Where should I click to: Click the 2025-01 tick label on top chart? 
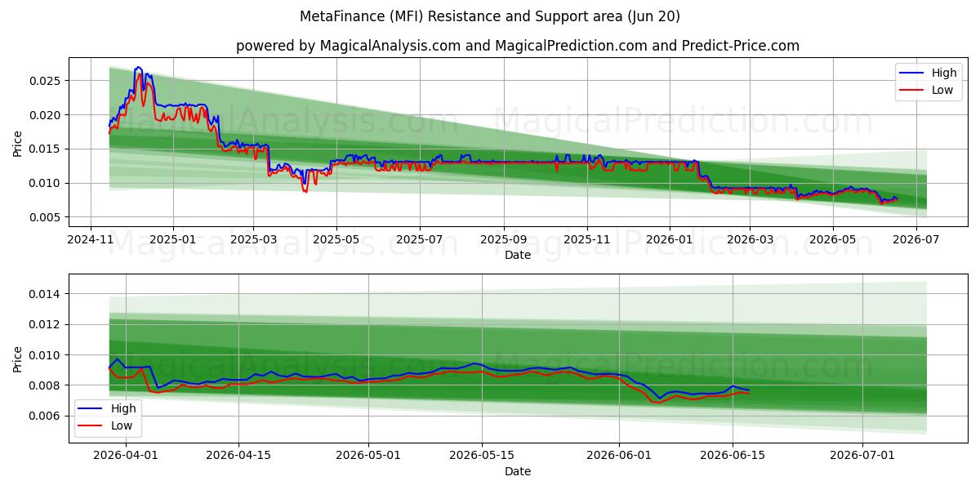(173, 239)
